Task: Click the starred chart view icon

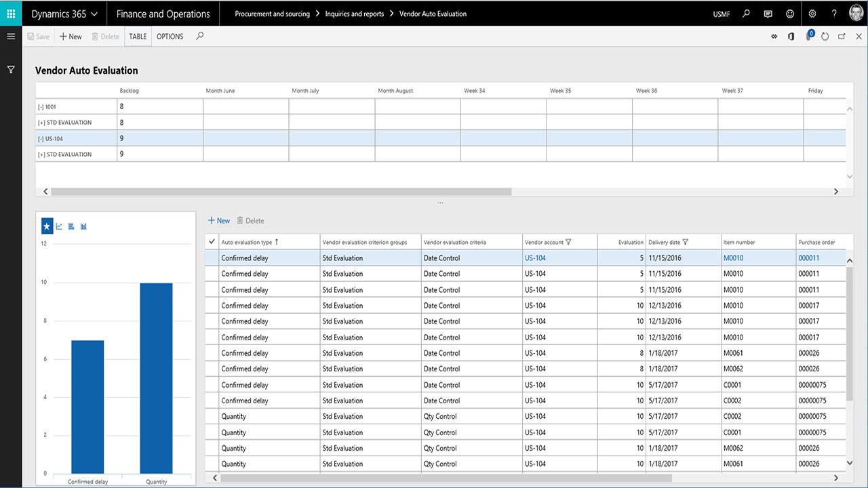Action: [47, 226]
